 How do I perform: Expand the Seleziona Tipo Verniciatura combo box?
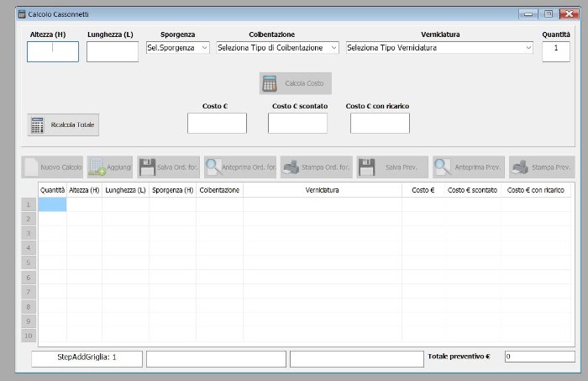(528, 48)
